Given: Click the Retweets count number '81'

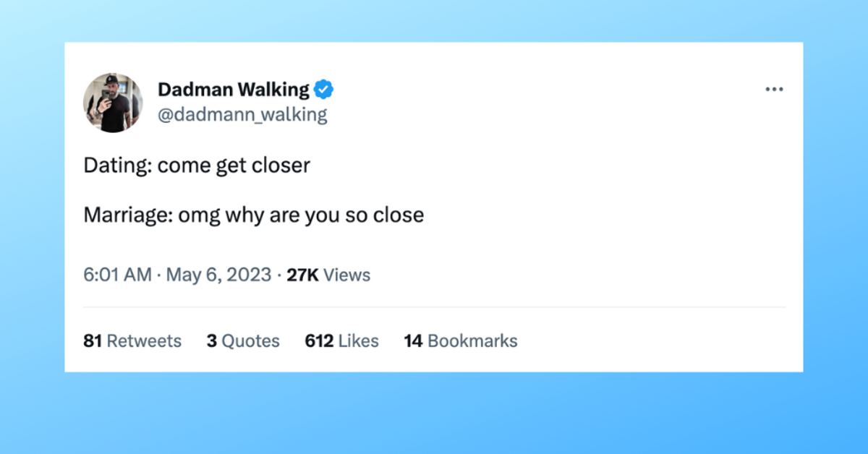Looking at the screenshot, I should (93, 340).
